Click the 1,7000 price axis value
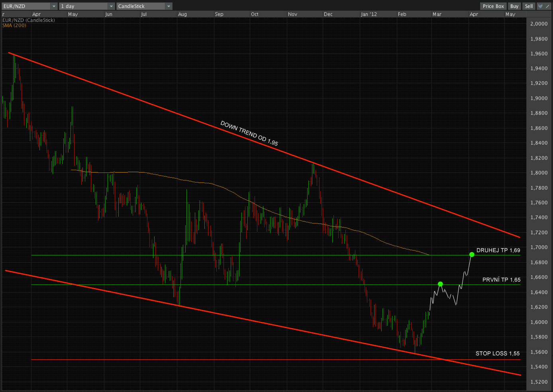Image resolution: width=553 pixels, height=392 pixels. point(539,247)
